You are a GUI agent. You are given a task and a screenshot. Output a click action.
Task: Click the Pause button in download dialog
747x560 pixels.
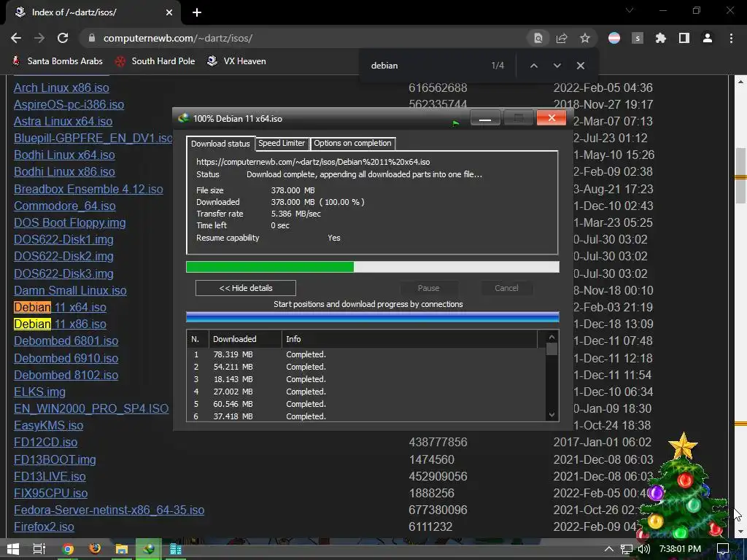[x=429, y=288]
